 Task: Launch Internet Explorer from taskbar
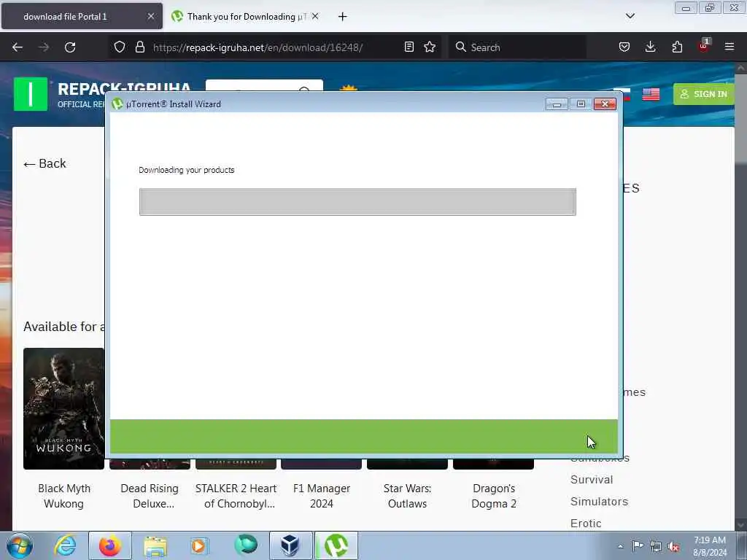pyautogui.click(x=65, y=545)
